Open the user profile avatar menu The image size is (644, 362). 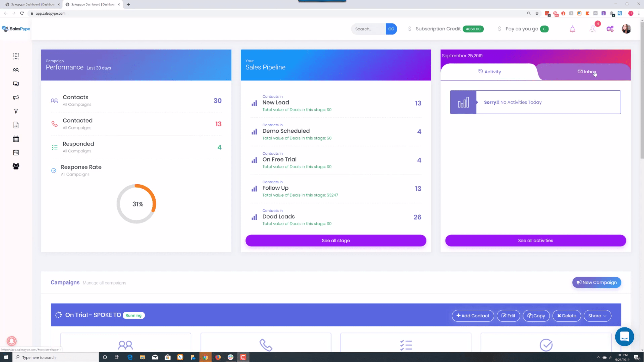[x=626, y=29]
